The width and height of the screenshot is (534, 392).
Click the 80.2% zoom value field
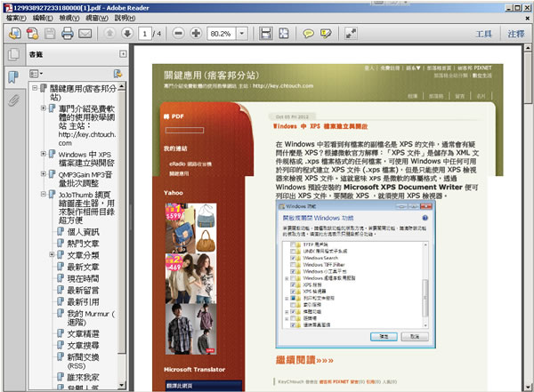coord(222,34)
